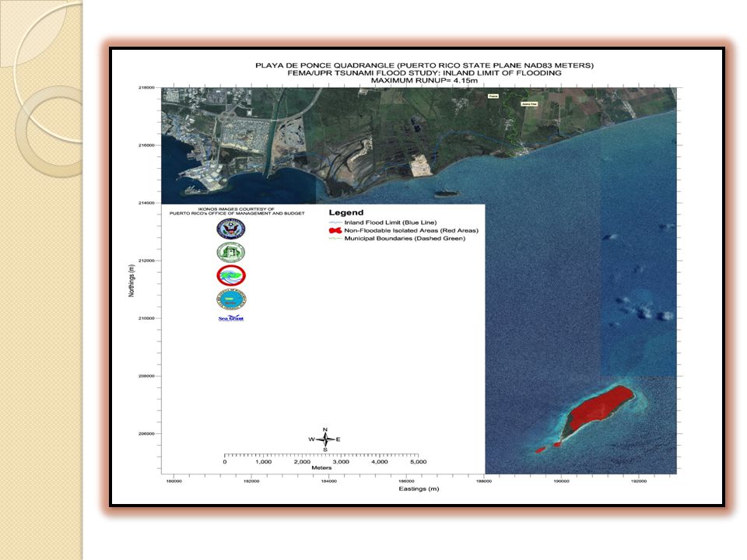Click the 'N' letter on the compass
The height and width of the screenshot is (560, 747).
[325, 430]
